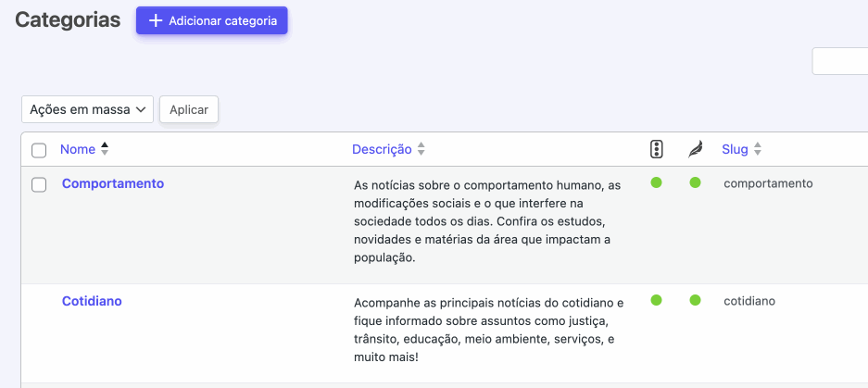Click the sort arrows beside Slug
Screen dimensions: 868x388
758,149
